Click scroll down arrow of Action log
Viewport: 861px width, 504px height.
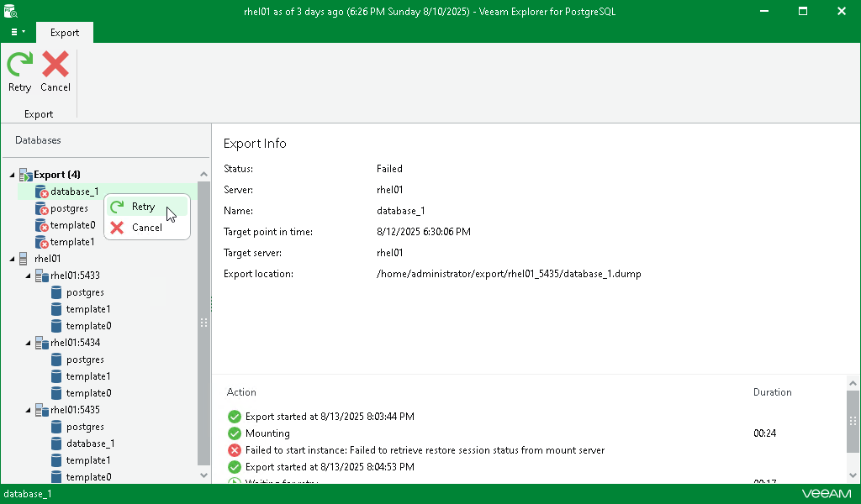pos(853,475)
